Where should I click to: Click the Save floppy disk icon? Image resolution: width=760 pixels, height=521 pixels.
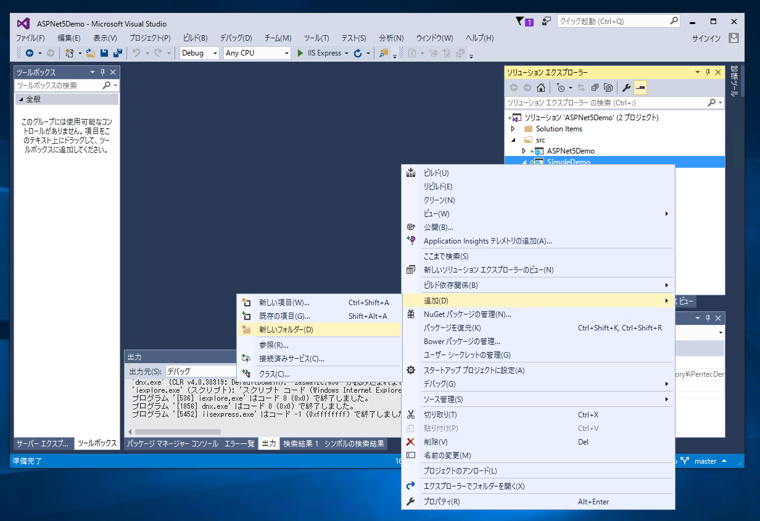tap(104, 53)
